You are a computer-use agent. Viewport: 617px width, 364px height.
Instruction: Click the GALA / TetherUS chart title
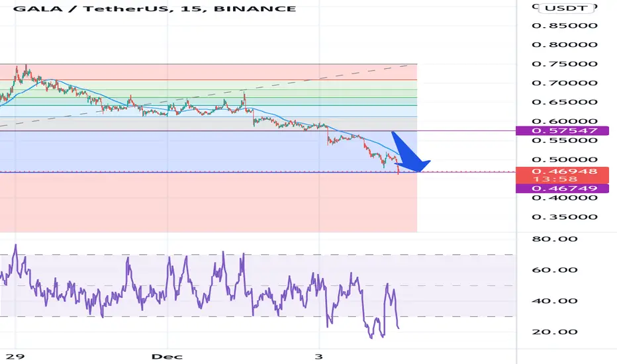click(154, 8)
